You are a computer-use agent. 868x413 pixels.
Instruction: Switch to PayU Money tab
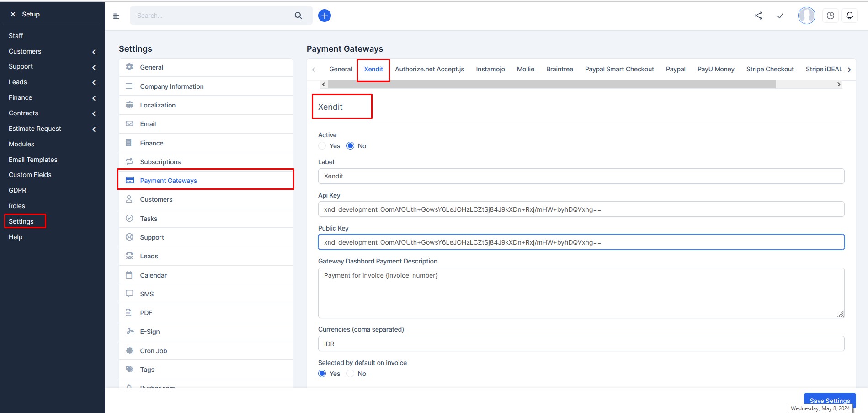point(716,69)
